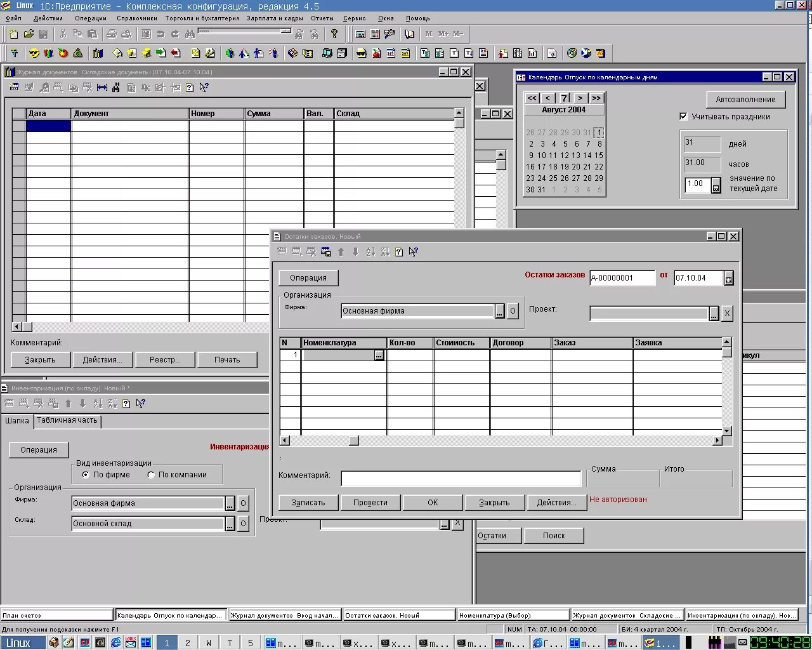Click the red apple icon in the second toolbar
Viewport: 812px width, 650px height.
63,53
